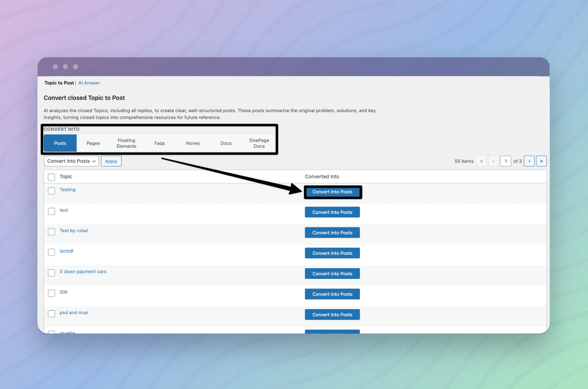The width and height of the screenshot is (588, 389).
Task: Click Apply to run the bulk action
Action: (x=111, y=161)
